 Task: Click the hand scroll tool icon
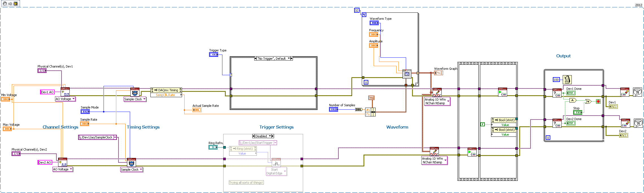[x=5, y=4]
